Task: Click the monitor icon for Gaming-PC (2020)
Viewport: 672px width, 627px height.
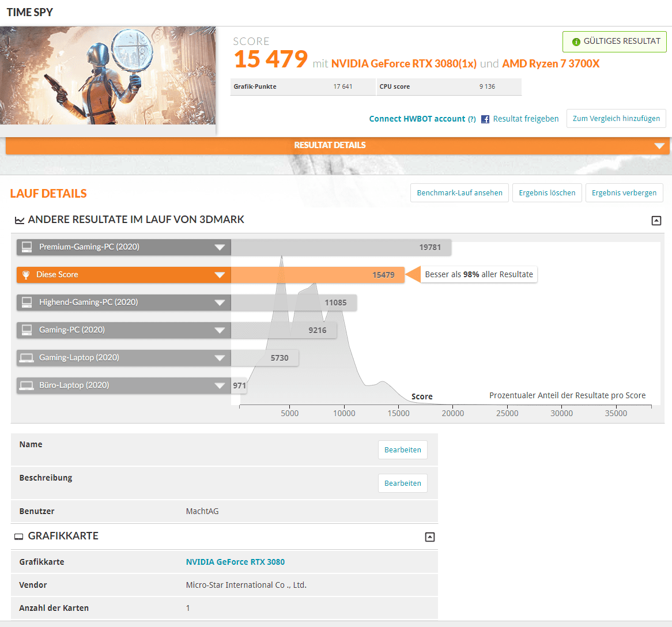Action: [27, 330]
